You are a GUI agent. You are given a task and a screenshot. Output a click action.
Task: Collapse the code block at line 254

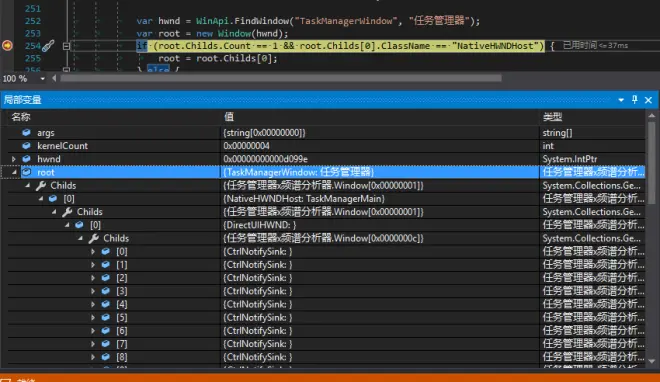click(66, 46)
